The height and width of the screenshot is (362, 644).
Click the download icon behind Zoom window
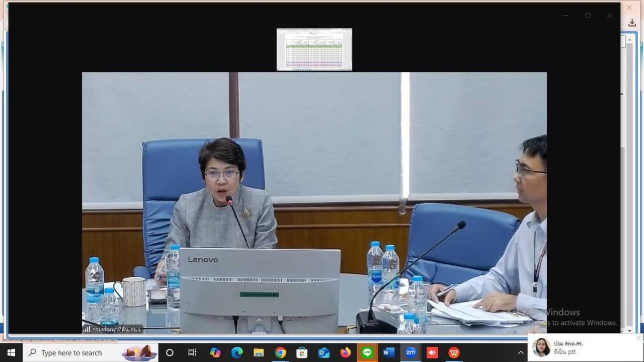632,23
